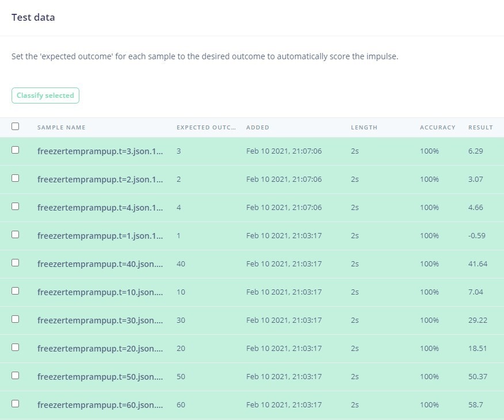Tick the checkbox for freezertemprampup.t=4 sample
Image resolution: width=504 pixels, height=420 pixels.
point(15,207)
